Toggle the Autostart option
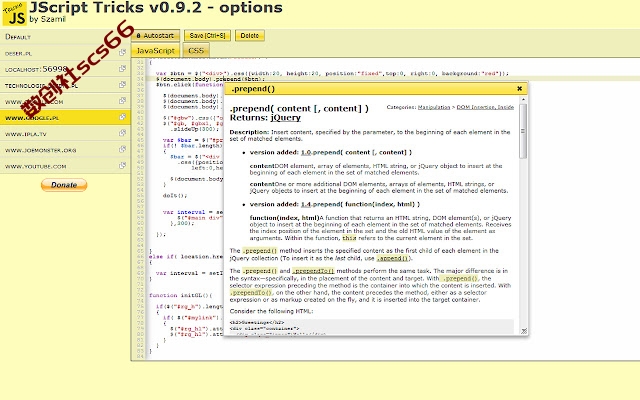This screenshot has height=400, width=640. pyautogui.click(x=155, y=36)
